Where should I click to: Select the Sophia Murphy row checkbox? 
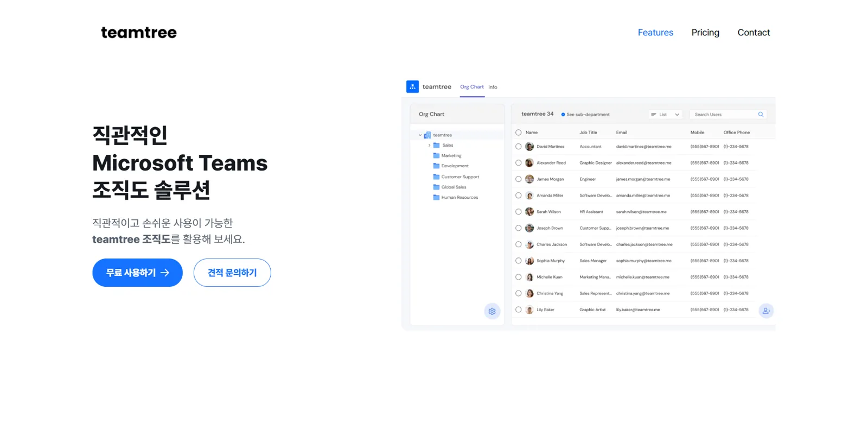click(x=519, y=261)
